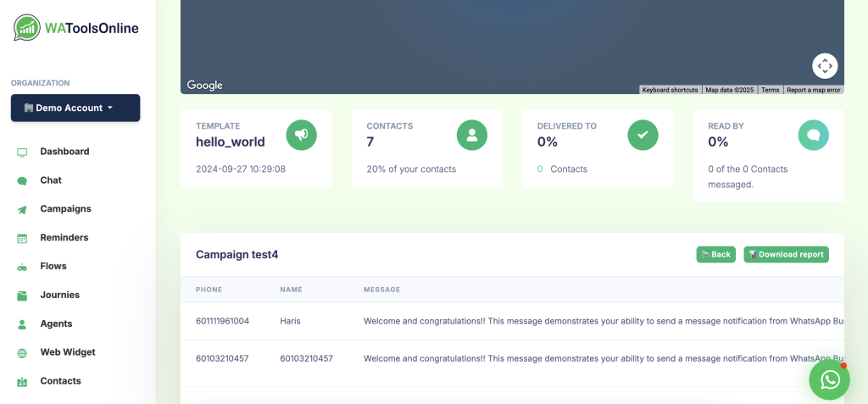868x404 pixels.
Task: Click the Dashboard monitor icon
Action: click(22, 152)
